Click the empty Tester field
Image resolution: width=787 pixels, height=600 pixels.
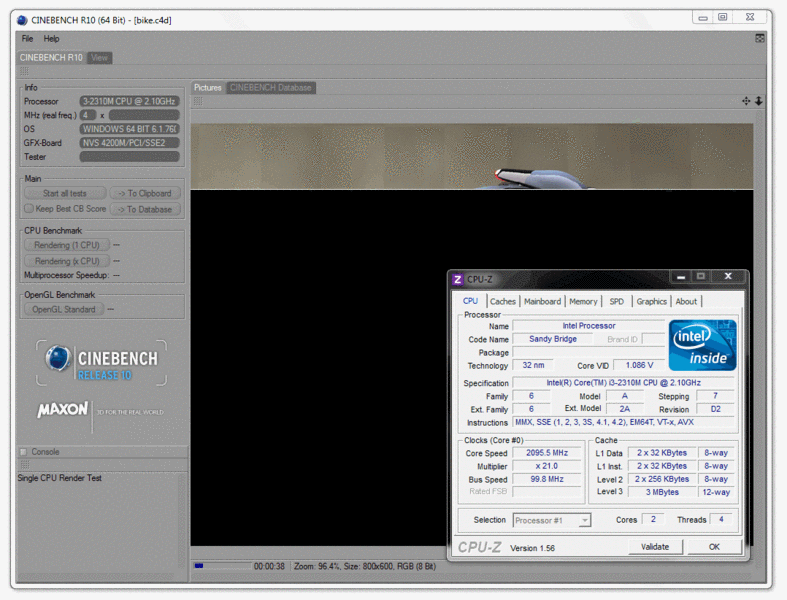129,157
